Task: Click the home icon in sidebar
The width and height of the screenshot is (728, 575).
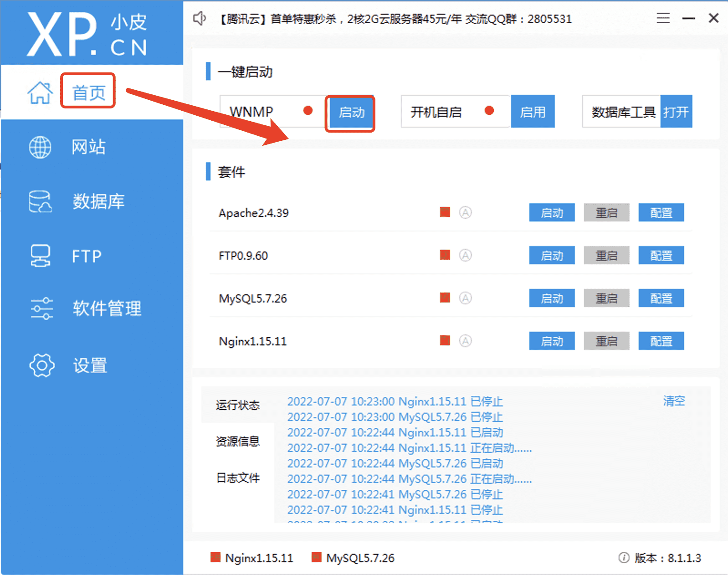Action: click(40, 92)
